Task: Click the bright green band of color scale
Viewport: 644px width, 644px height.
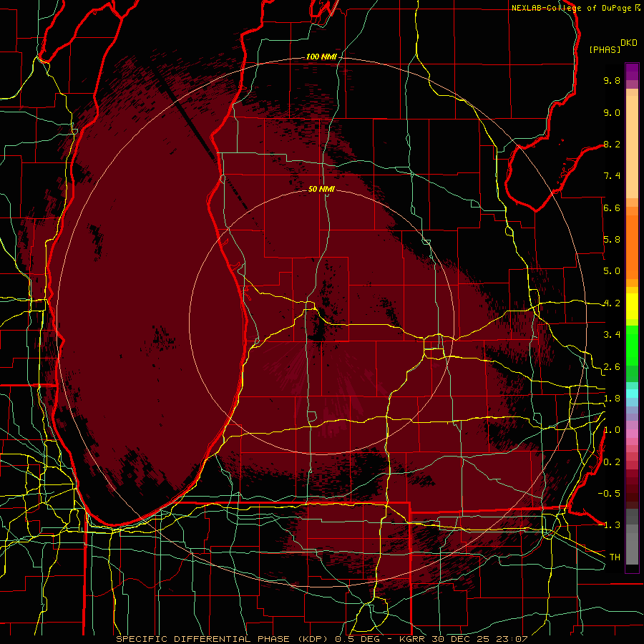Action: tap(632, 346)
